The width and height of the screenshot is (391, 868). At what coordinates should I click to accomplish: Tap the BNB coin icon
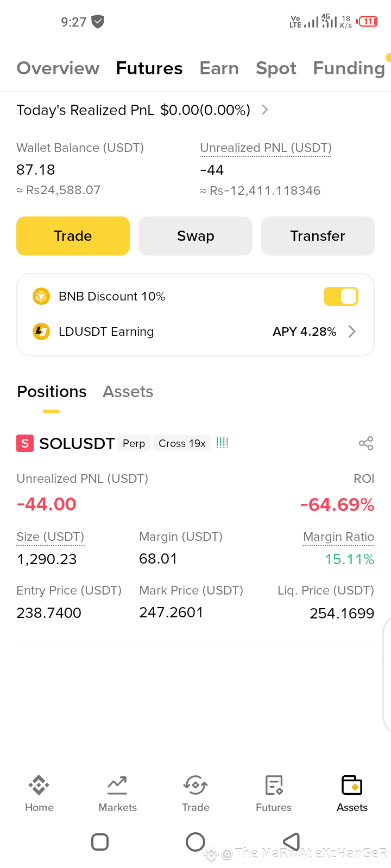click(x=41, y=296)
